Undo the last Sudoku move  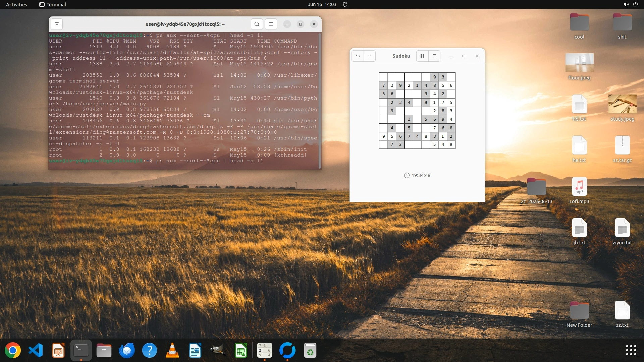click(358, 56)
